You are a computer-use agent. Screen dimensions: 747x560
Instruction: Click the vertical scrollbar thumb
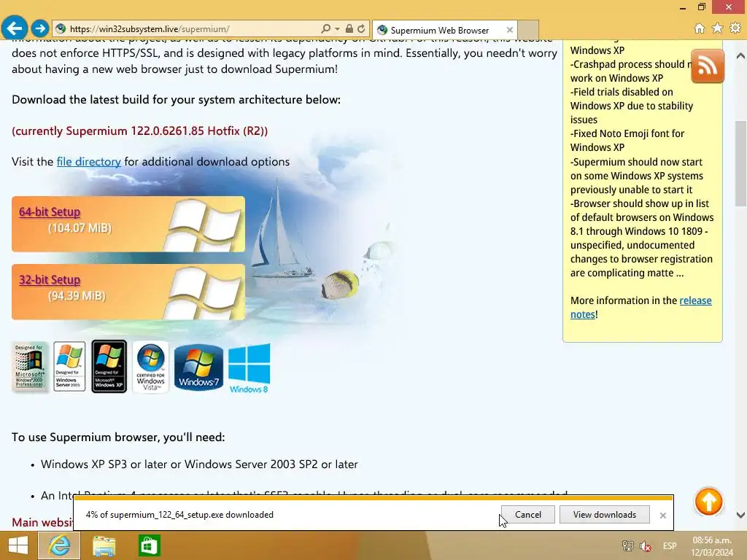740,163
